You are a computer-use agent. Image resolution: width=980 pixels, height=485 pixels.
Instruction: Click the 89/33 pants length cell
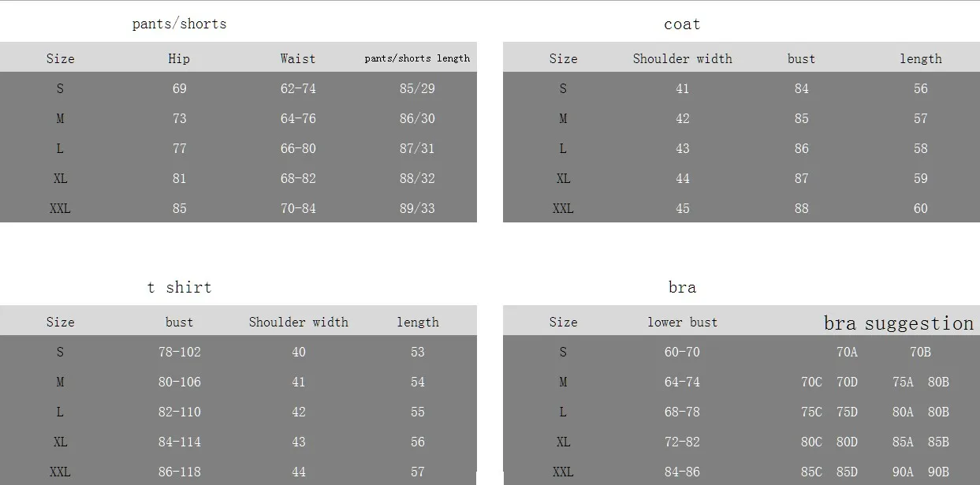(417, 208)
